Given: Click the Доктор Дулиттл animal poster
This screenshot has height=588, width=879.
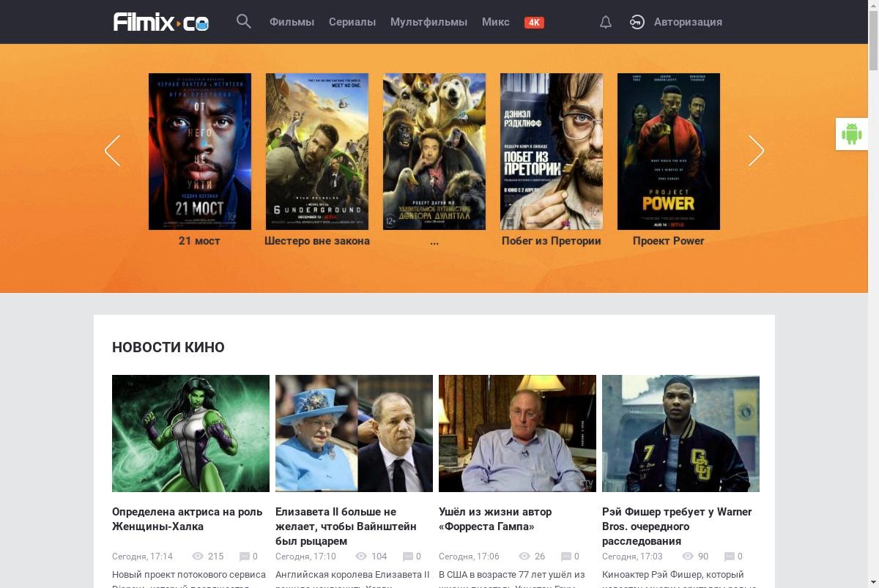Looking at the screenshot, I should (434, 152).
